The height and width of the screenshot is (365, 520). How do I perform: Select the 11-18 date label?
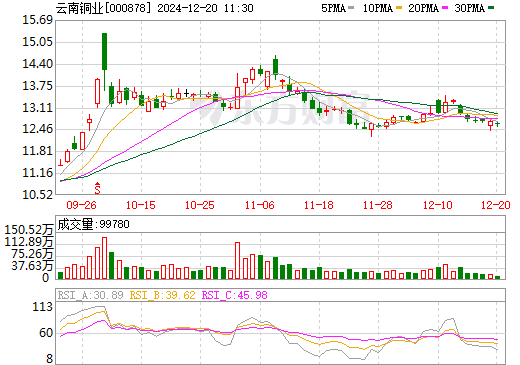[319, 205]
